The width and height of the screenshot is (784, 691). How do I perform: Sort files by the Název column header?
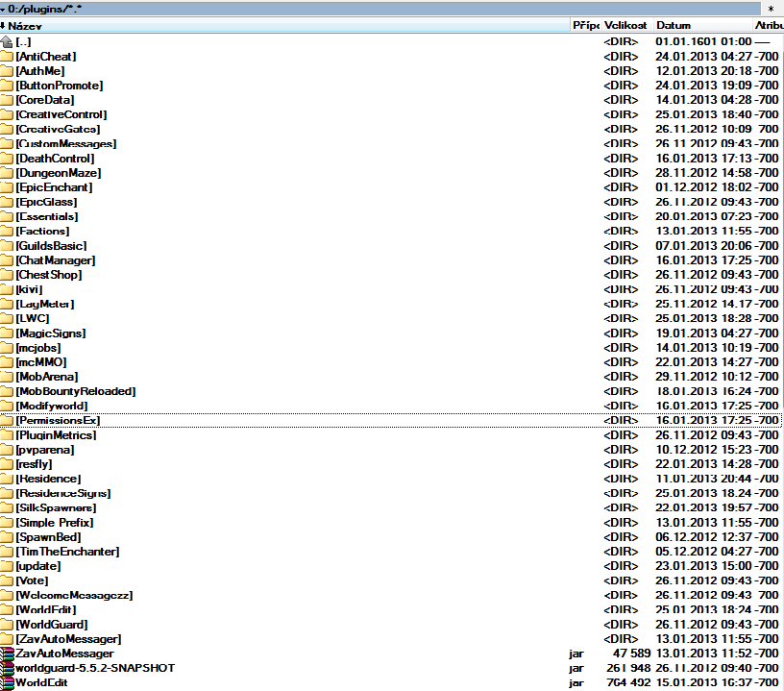click(x=285, y=26)
